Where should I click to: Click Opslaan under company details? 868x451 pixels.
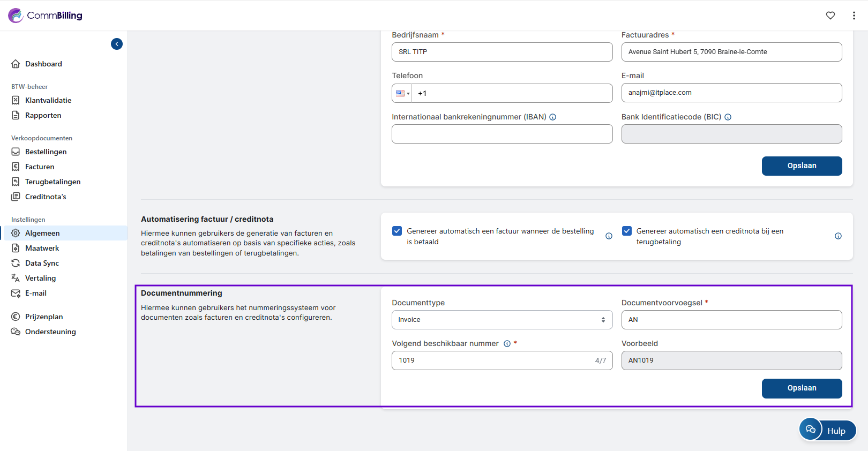[802, 166]
